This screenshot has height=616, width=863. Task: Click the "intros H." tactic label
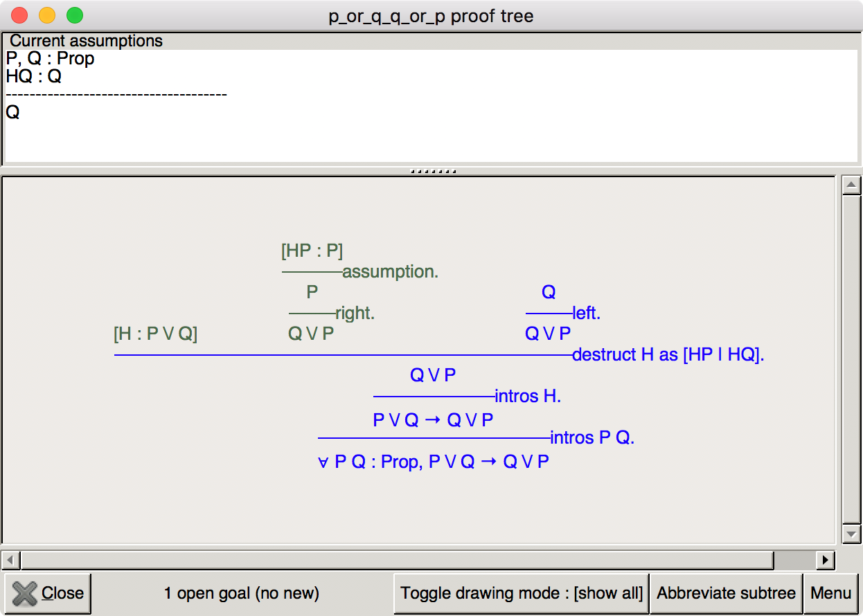click(x=528, y=397)
